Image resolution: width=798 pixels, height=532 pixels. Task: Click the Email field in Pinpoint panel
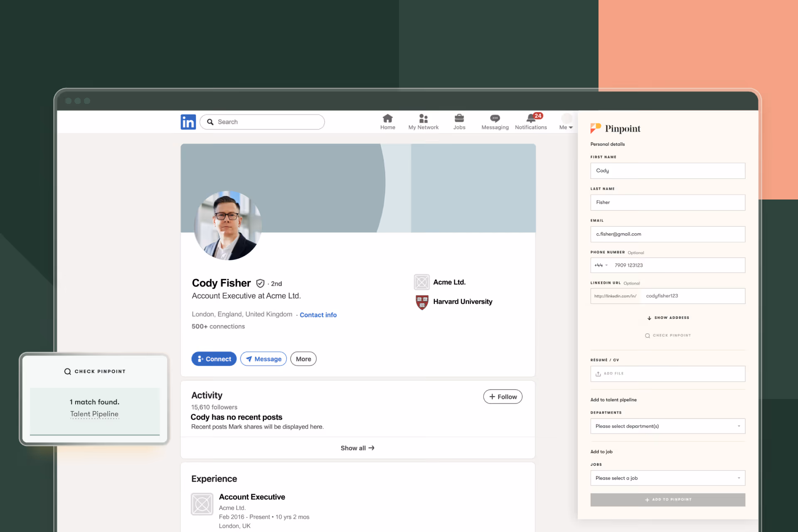[667, 234]
